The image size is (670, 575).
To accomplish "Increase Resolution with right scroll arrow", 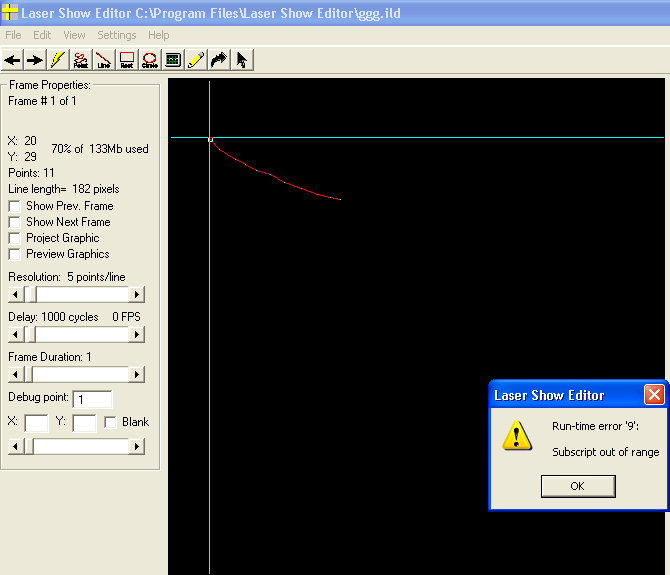I will click(x=137, y=294).
